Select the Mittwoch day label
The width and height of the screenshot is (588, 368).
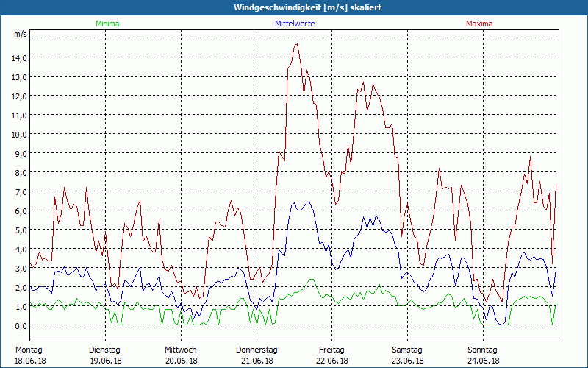pyautogui.click(x=181, y=350)
